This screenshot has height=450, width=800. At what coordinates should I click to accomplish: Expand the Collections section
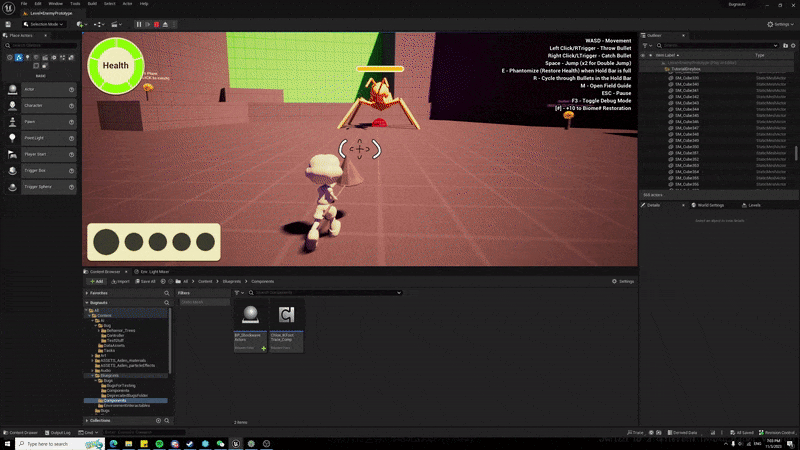point(87,421)
